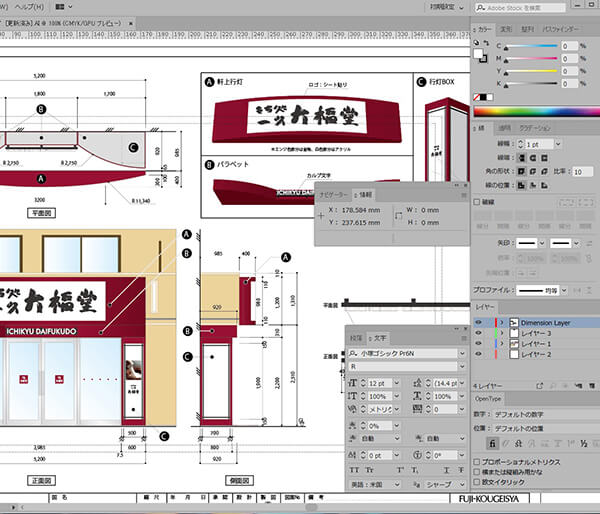
Task: Hide レイヤー 3 with its eye icon
Action: tap(478, 333)
